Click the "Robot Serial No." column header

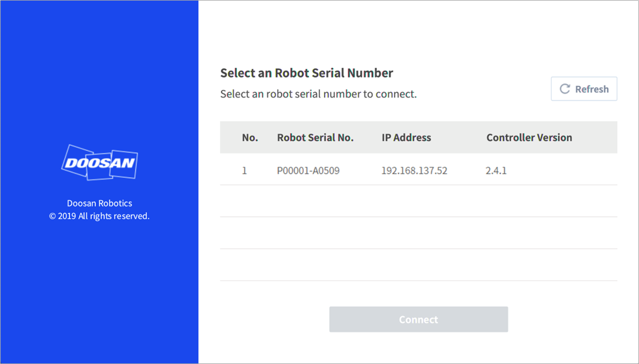click(x=315, y=137)
